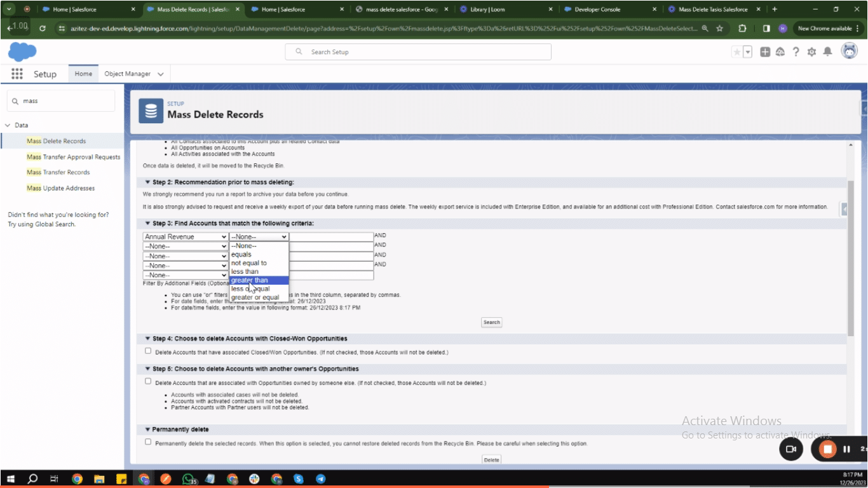Pause the Loom recording
Screen dimensions: 868x488
pos(846,449)
